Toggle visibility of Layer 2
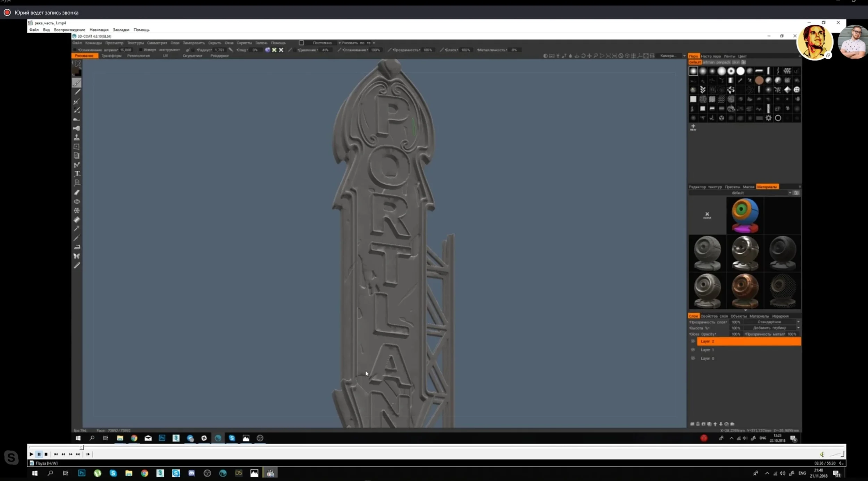The image size is (868, 481). coord(693,341)
